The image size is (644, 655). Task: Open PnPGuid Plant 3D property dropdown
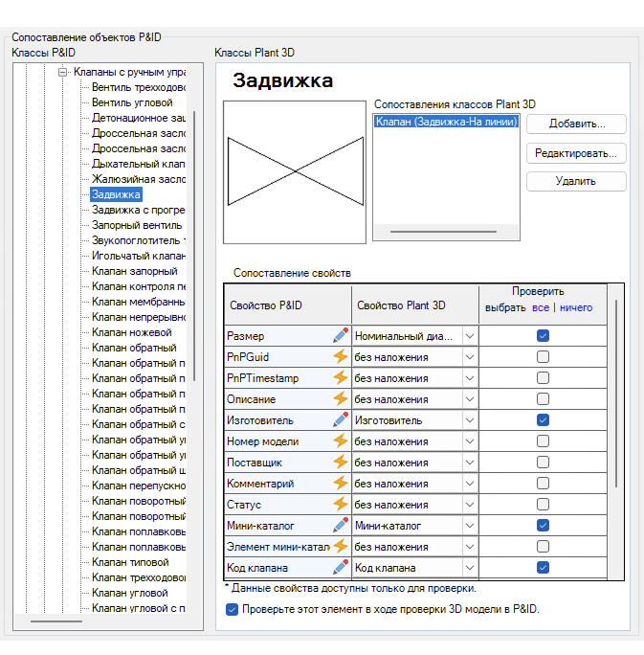click(470, 357)
